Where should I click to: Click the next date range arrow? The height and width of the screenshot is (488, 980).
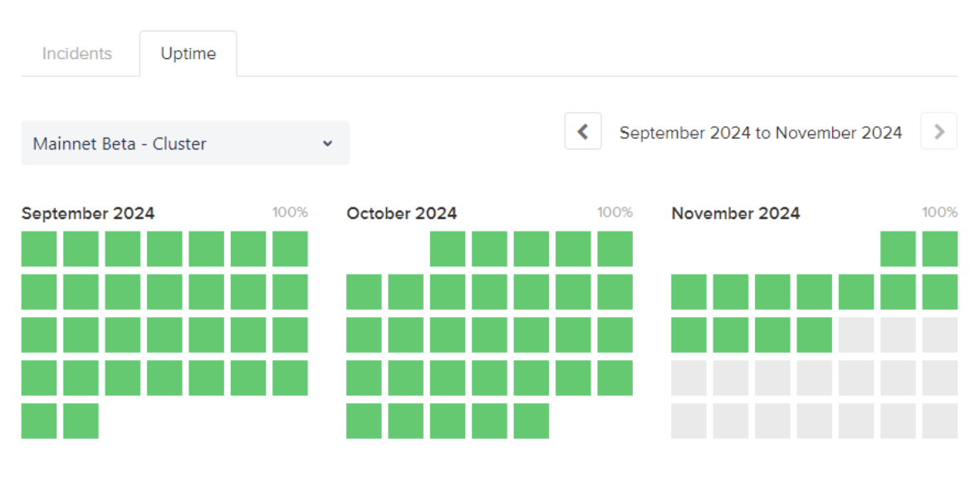938,132
